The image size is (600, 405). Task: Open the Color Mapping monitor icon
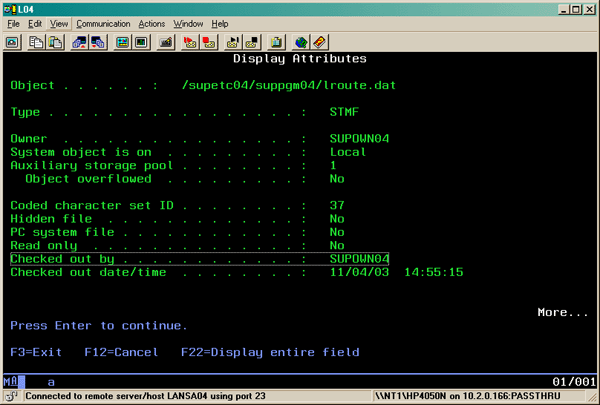pyautogui.click(x=141, y=42)
